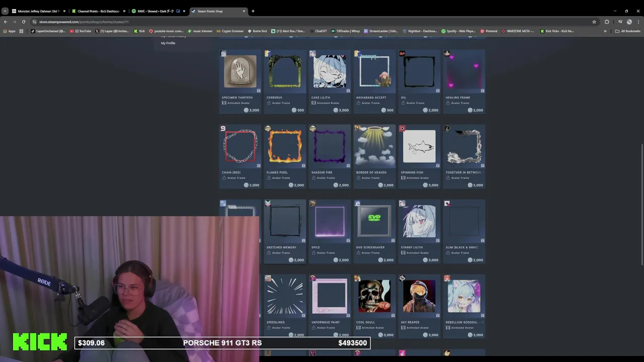The image size is (644, 362).
Task: Open Chrome's three-dot menu
Action: point(639,22)
